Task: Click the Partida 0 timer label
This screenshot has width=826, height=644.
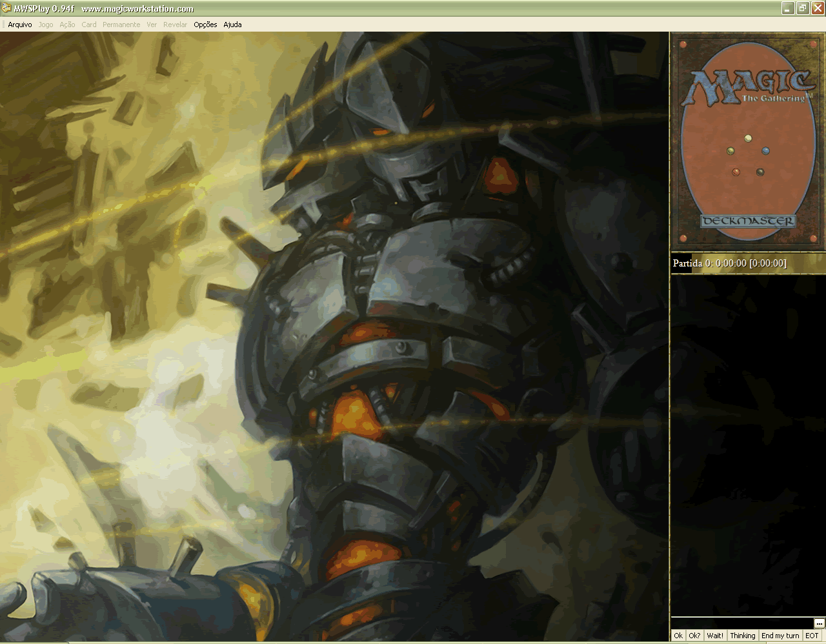Action: 729,263
